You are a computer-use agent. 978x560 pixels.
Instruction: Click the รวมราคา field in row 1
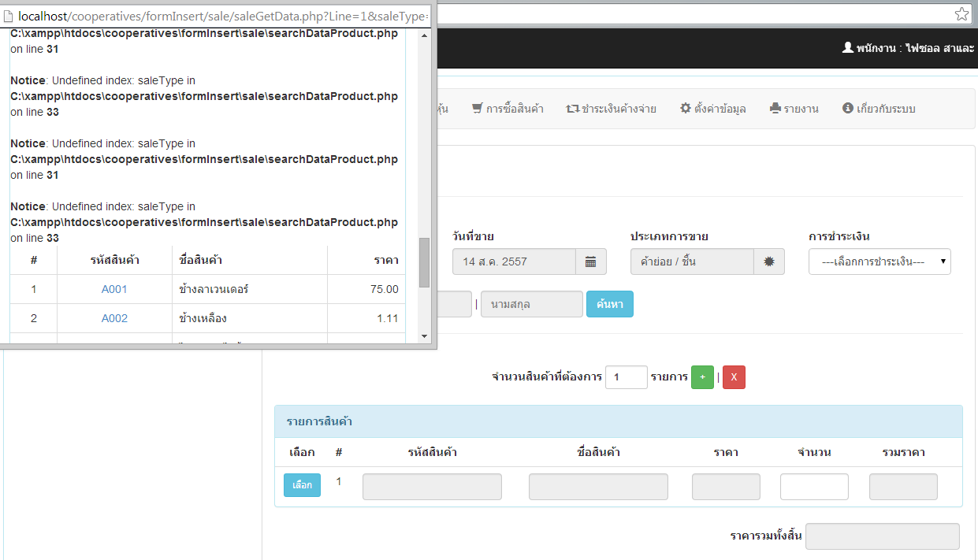pyautogui.click(x=903, y=487)
